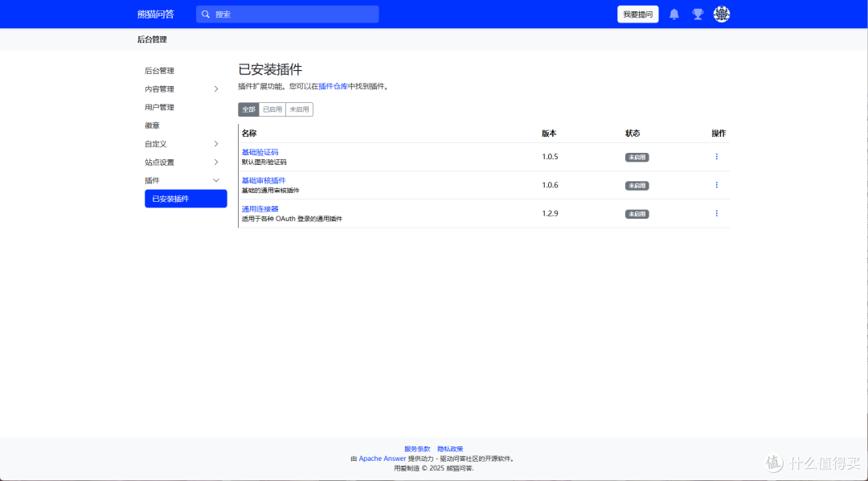Open the user avatar menu

(x=721, y=14)
